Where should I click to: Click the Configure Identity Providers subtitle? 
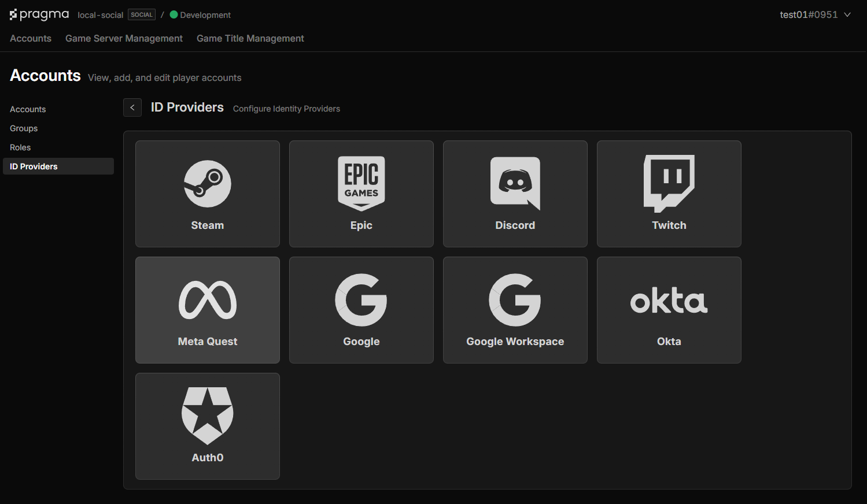pos(286,109)
